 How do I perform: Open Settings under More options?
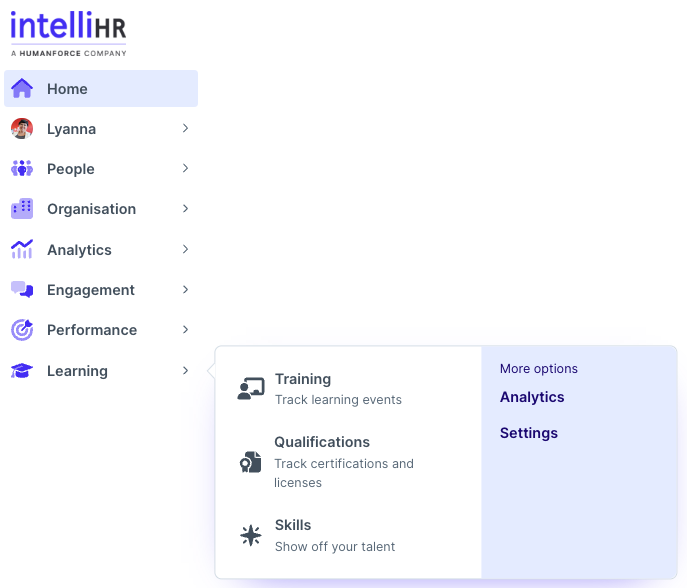click(x=529, y=433)
